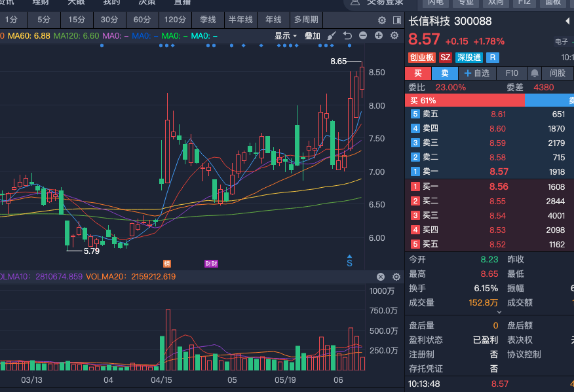Click the 10:13:48 tick record row
The image size is (574, 392).
(x=489, y=384)
